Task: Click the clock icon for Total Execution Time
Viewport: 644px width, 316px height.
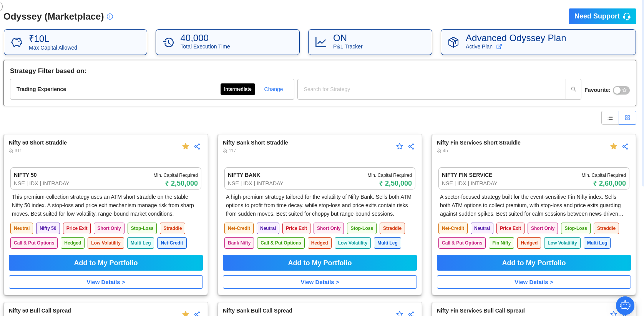Action: tap(168, 42)
